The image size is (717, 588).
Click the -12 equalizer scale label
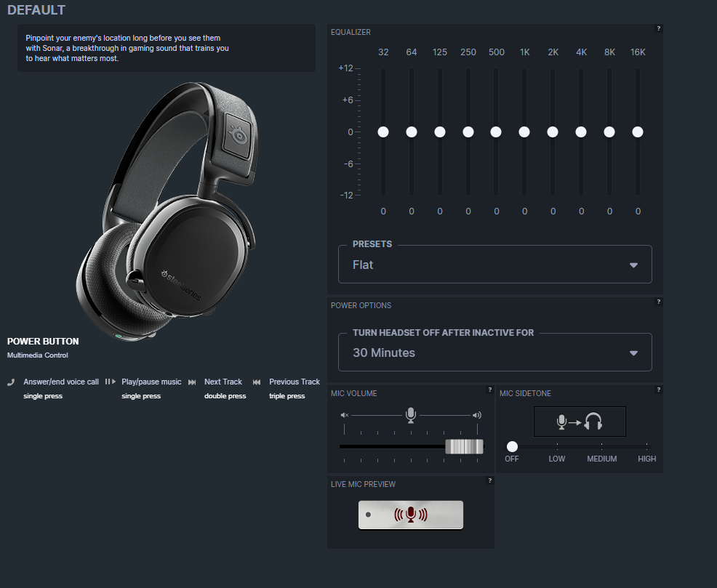point(347,195)
